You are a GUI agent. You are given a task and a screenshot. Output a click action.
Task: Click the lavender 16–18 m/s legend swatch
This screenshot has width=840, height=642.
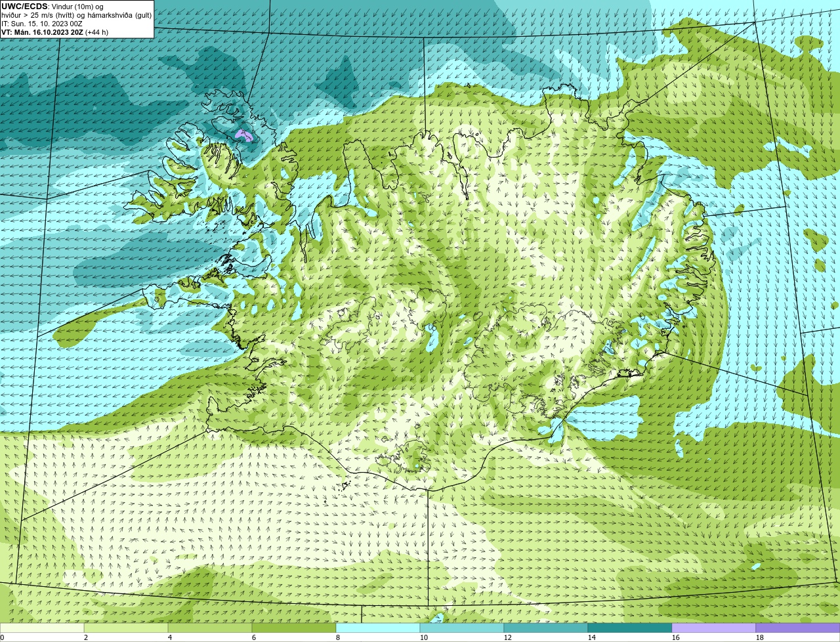pyautogui.click(x=714, y=628)
